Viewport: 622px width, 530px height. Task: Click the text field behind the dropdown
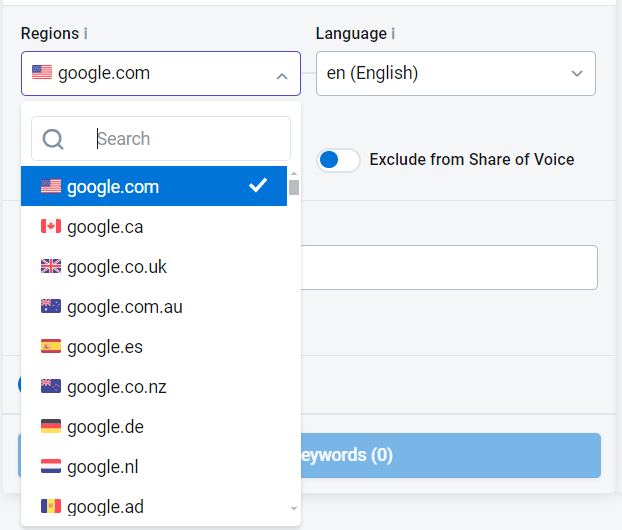click(x=450, y=267)
